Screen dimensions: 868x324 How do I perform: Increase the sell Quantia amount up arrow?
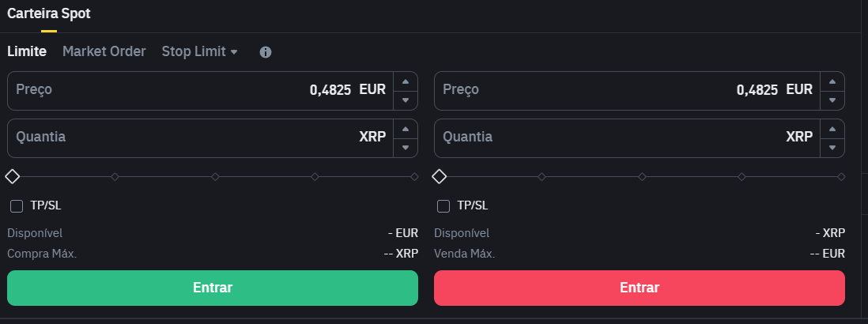point(832,129)
